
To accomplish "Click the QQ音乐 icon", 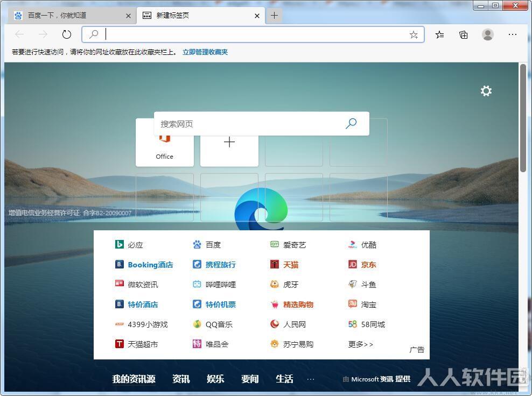I will (197, 324).
